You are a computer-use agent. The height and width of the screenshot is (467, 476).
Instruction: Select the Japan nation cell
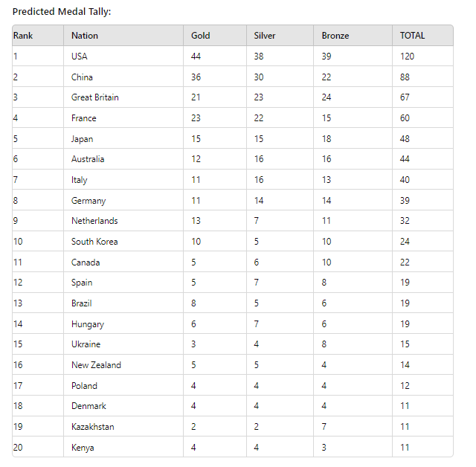(x=83, y=139)
